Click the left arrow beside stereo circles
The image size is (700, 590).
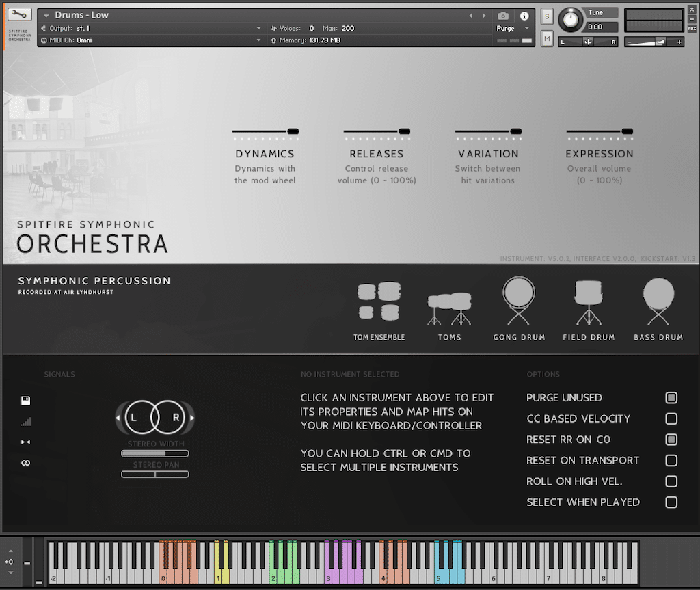click(x=118, y=418)
